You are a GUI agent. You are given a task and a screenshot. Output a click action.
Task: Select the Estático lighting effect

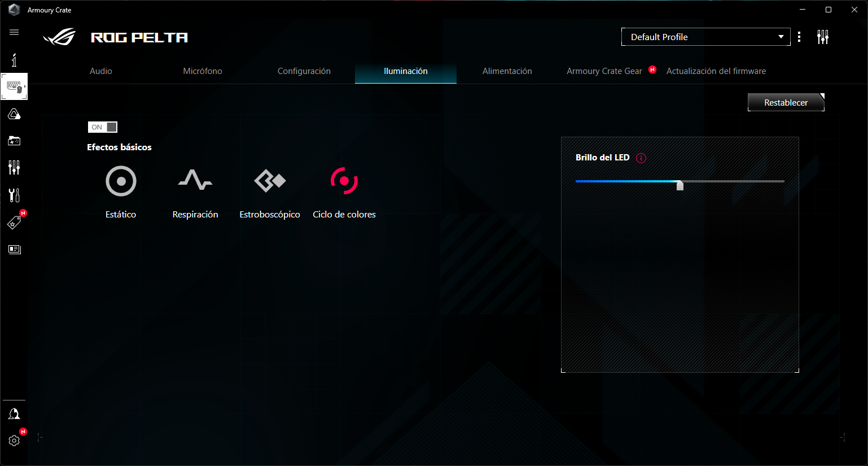(x=121, y=192)
